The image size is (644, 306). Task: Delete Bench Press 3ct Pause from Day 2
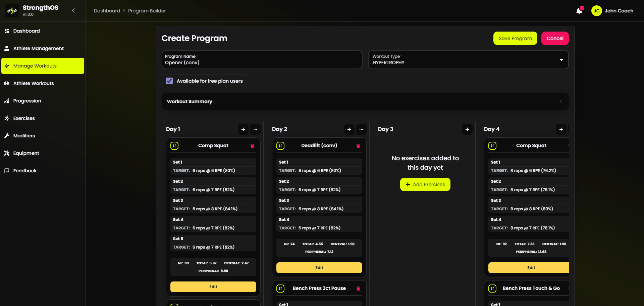click(358, 289)
